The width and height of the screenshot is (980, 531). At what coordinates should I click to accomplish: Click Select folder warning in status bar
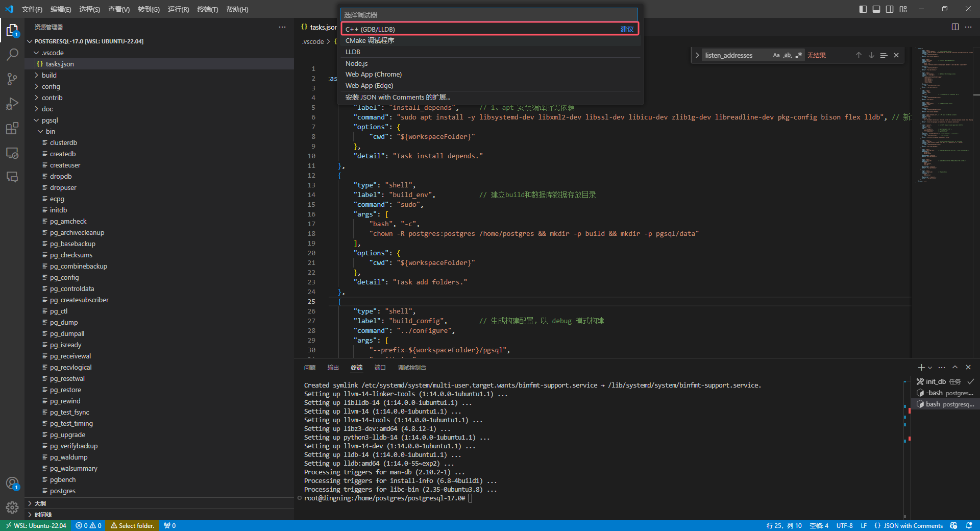[132, 525]
